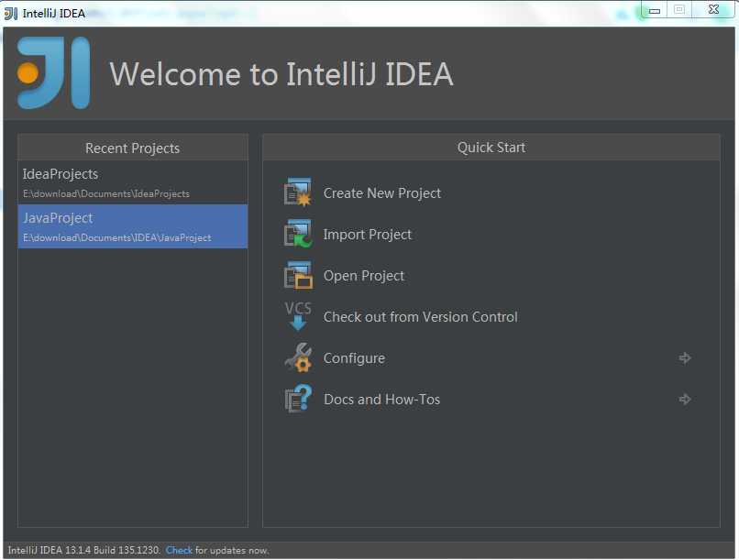739x560 pixels.
Task: Expand the Configure arrow on the right
Action: tap(685, 358)
